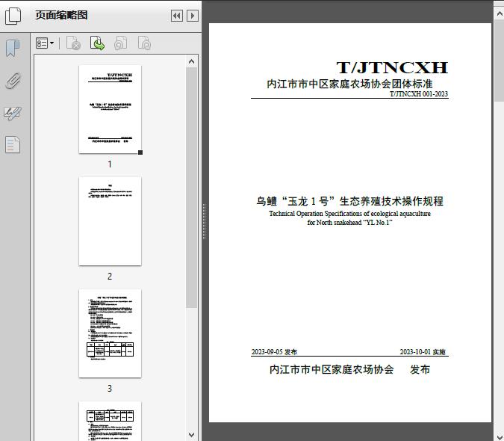Click "内江市市中区家庭农场协会团体标准" subtitle

pos(349,84)
